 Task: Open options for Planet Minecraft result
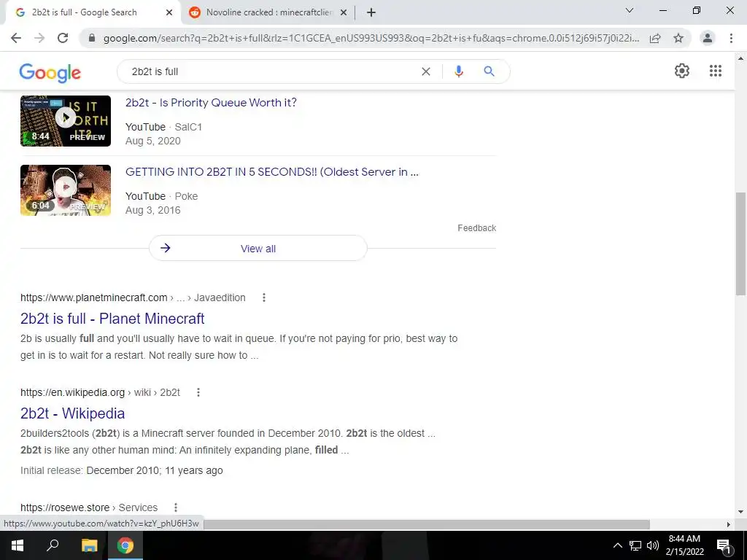click(264, 297)
